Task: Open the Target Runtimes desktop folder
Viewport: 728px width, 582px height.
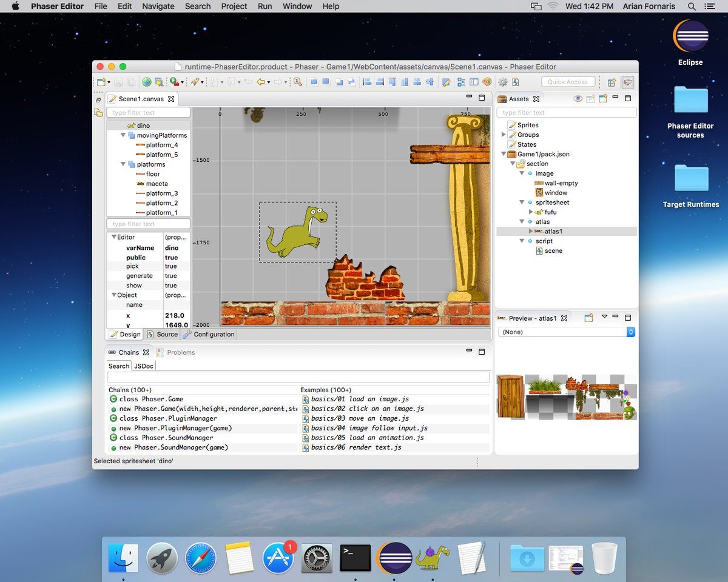Action: click(x=691, y=187)
